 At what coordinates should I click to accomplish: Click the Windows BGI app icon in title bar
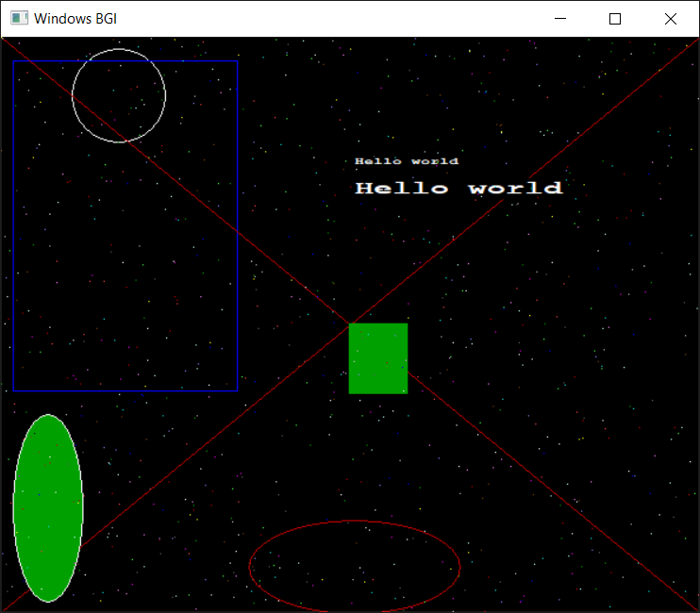(19, 18)
